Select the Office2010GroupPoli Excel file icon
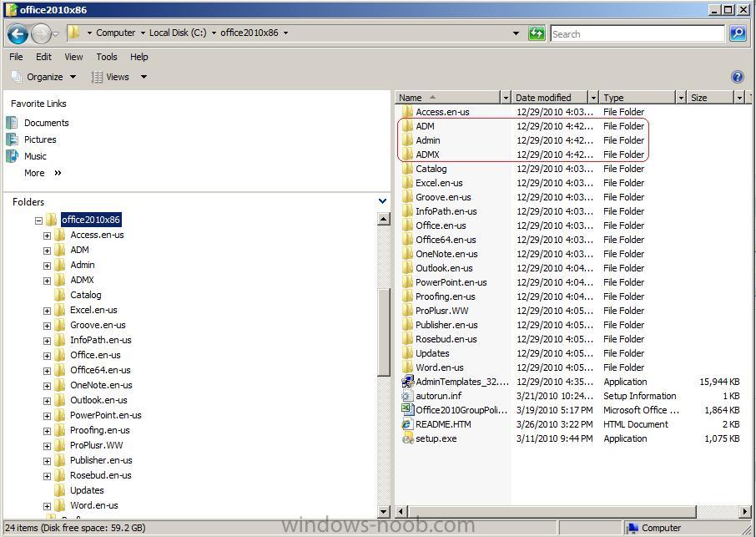The image size is (756, 537). [x=407, y=410]
